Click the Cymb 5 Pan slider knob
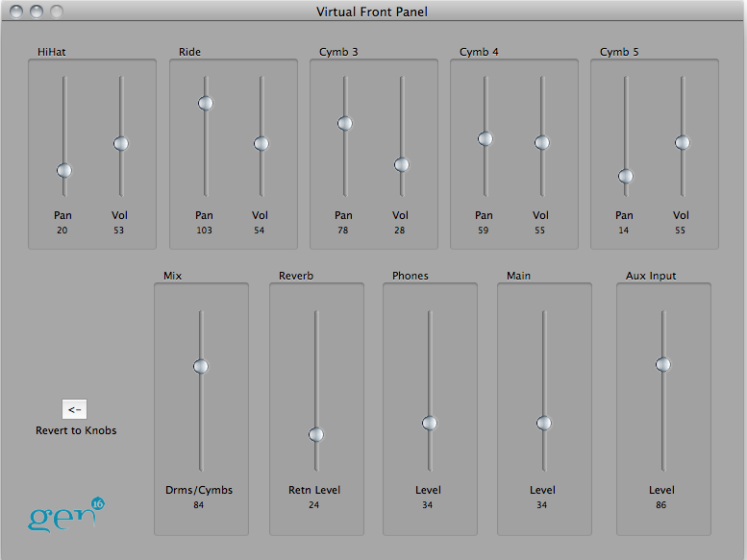The image size is (747, 560). coord(626,177)
